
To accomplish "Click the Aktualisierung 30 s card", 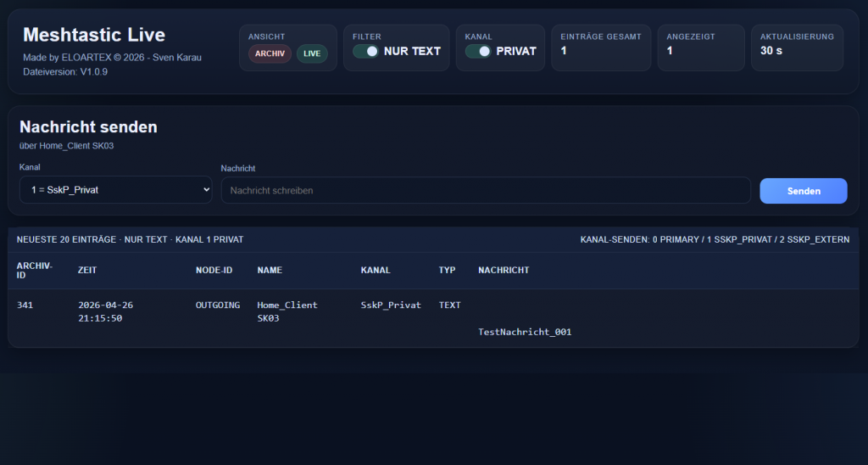I will coord(796,48).
